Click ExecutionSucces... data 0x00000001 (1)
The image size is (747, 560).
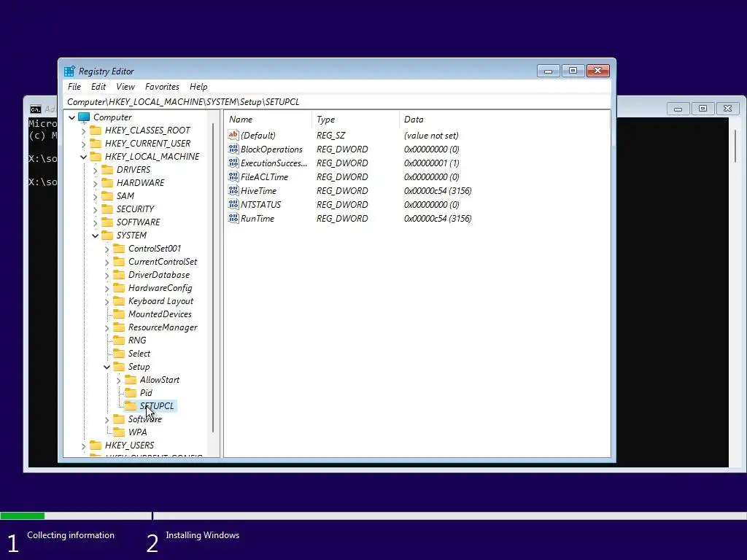(x=432, y=163)
